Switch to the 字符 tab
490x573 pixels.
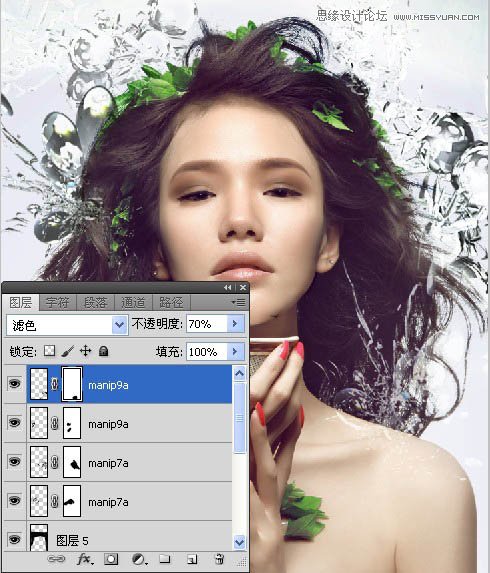click(57, 303)
